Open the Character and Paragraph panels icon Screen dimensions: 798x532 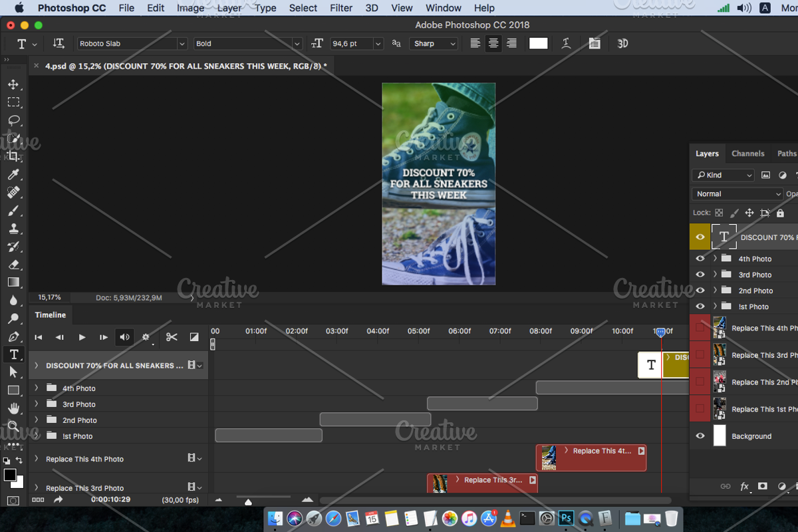[x=595, y=43]
